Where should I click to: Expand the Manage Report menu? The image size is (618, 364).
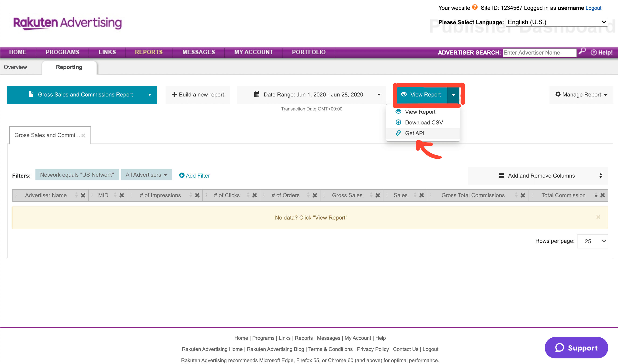click(x=581, y=95)
